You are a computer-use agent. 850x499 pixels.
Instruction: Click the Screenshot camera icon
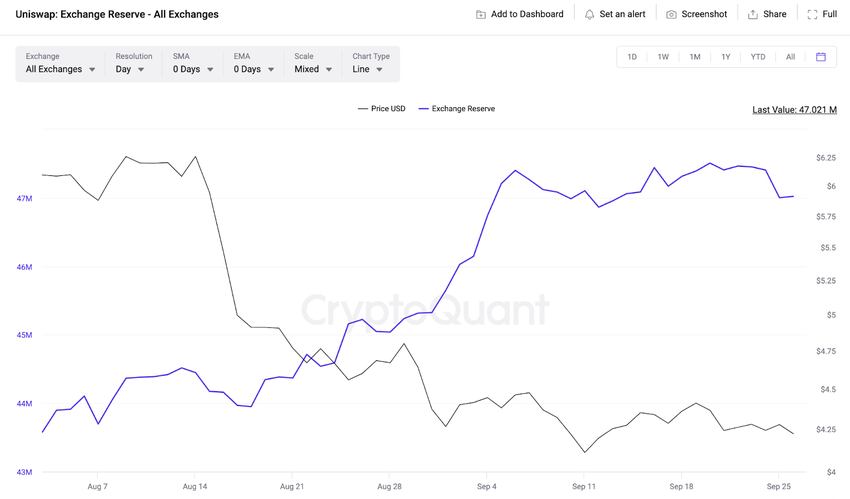[x=671, y=15]
